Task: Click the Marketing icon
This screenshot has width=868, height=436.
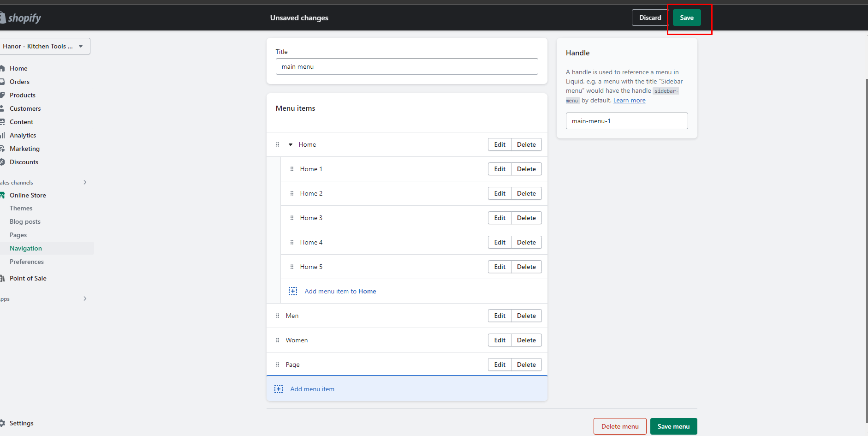Action: coord(2,149)
